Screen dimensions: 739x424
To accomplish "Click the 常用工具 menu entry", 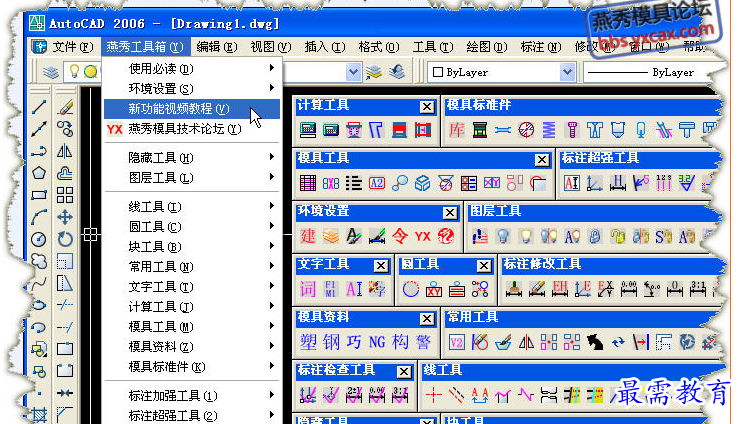I will coord(192,267).
